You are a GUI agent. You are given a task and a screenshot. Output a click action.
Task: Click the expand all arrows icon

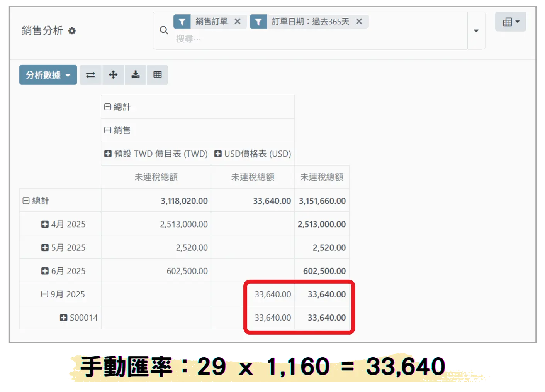point(113,75)
